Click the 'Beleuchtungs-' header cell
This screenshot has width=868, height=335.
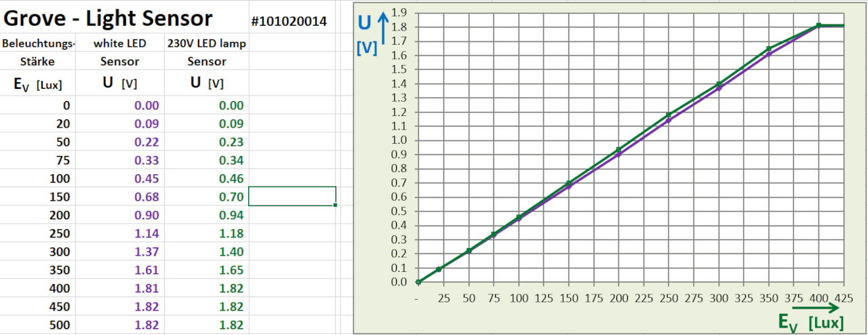tap(39, 43)
